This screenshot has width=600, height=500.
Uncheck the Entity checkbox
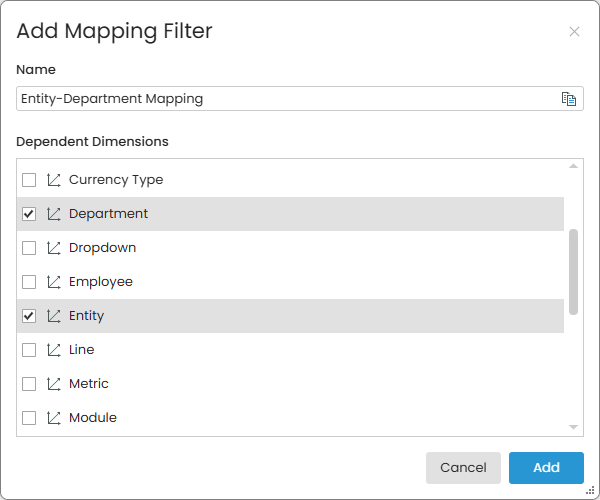pyautogui.click(x=29, y=316)
